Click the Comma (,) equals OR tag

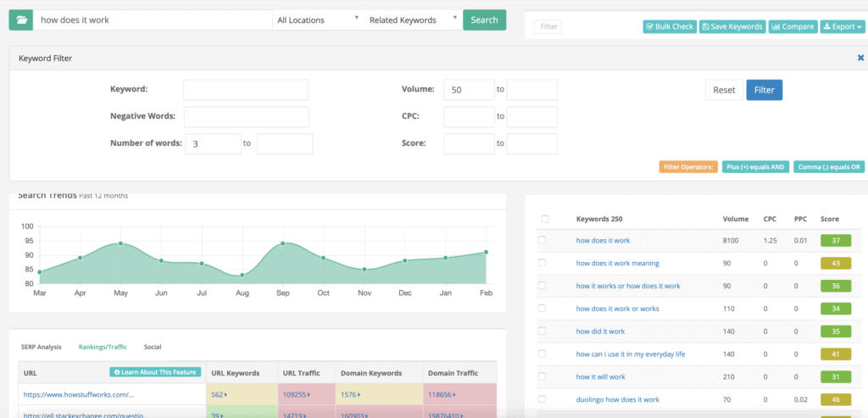pyautogui.click(x=829, y=167)
